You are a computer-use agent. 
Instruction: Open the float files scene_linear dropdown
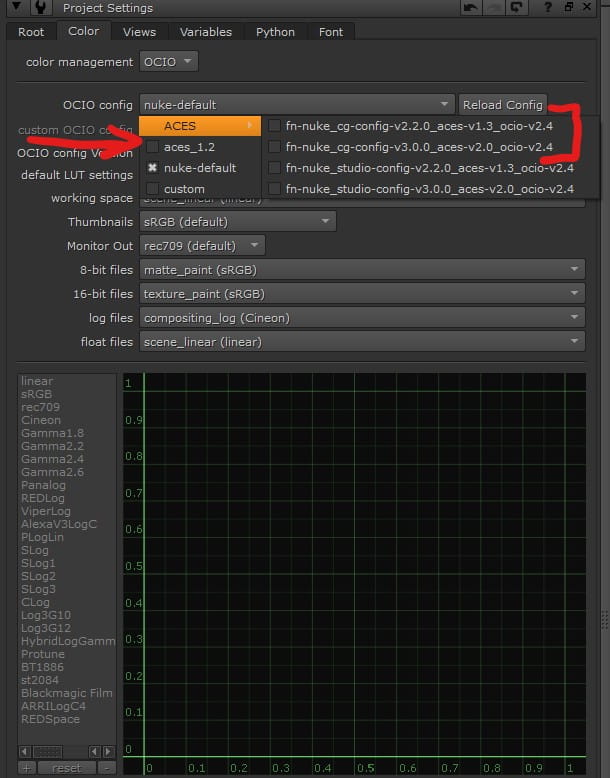(362, 341)
